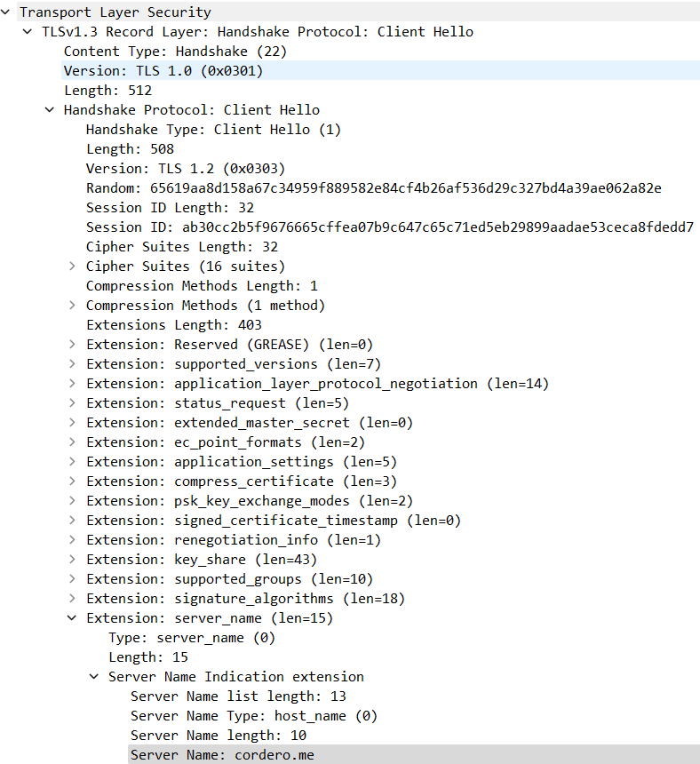
Task: Expand Cipher Suites (16 suites) arrow
Action: click(x=72, y=266)
